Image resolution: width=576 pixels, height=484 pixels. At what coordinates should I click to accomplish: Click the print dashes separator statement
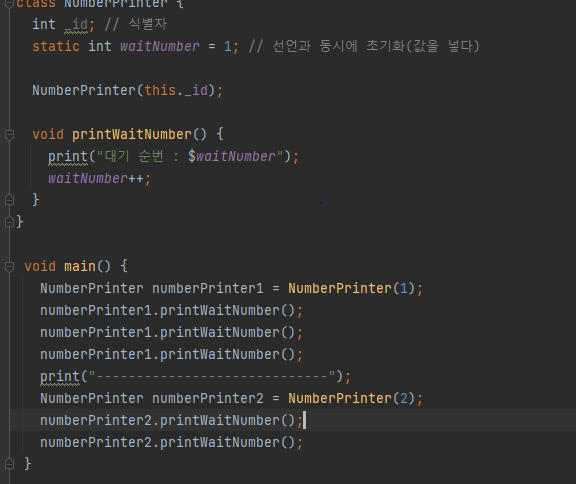[195, 376]
